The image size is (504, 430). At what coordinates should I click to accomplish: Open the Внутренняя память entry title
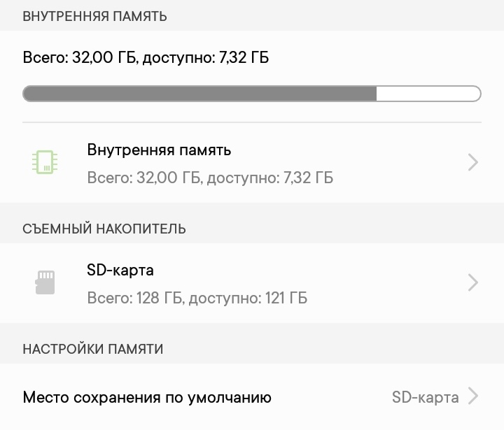coord(159,150)
